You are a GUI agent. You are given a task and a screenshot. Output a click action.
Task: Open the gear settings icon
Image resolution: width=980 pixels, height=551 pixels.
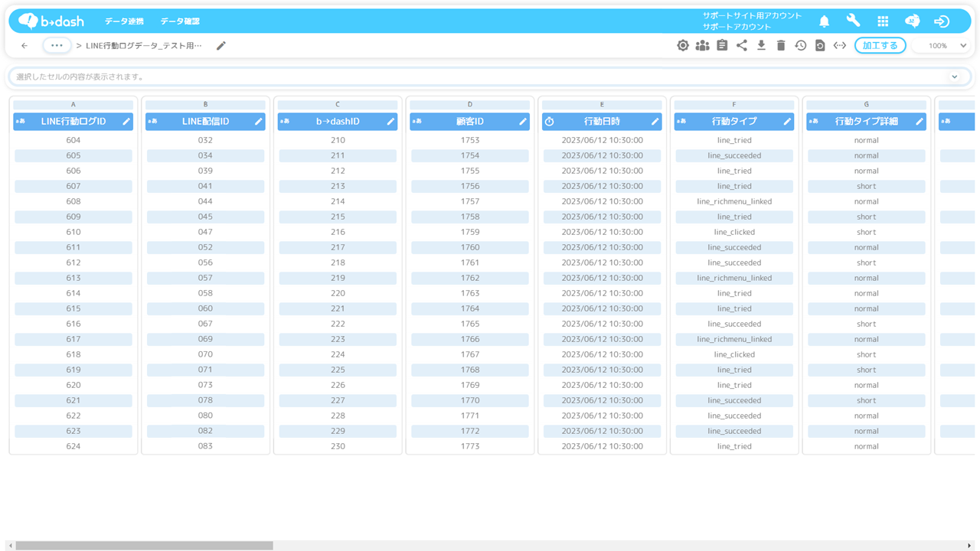(x=683, y=46)
